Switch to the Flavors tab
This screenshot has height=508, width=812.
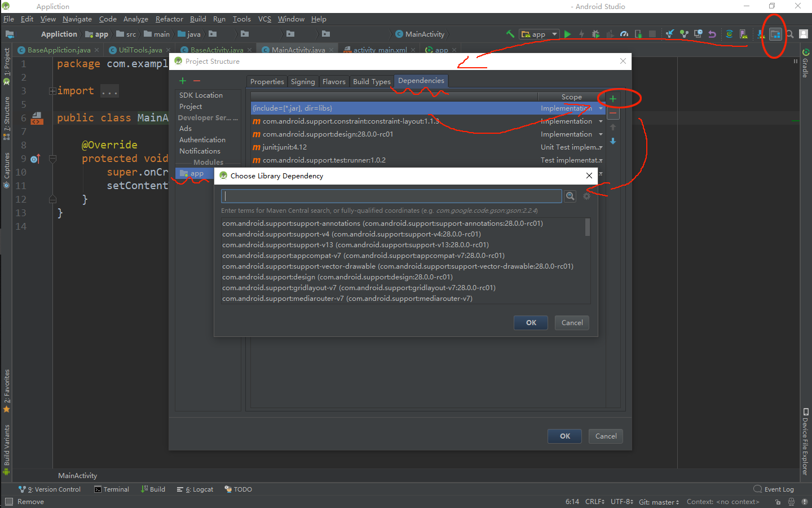click(334, 82)
